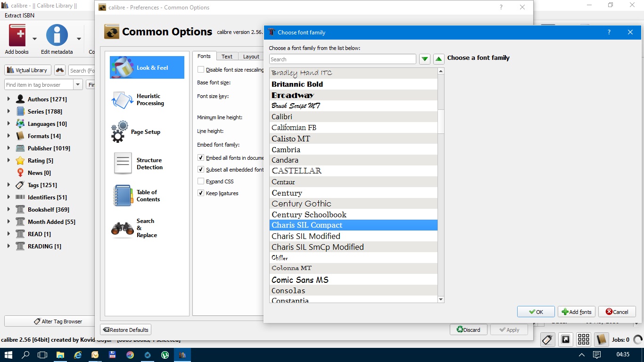Expand the Series category in tag browser
644x362 pixels.
point(8,112)
